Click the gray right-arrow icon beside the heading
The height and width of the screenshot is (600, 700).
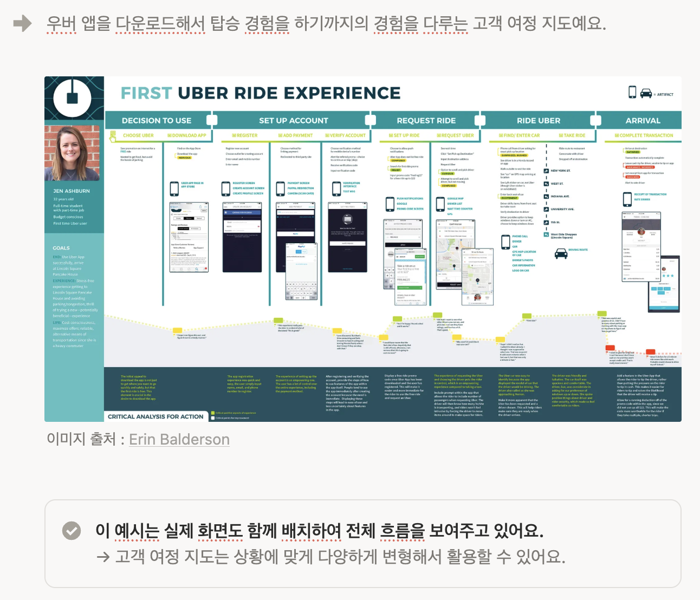[x=22, y=23]
